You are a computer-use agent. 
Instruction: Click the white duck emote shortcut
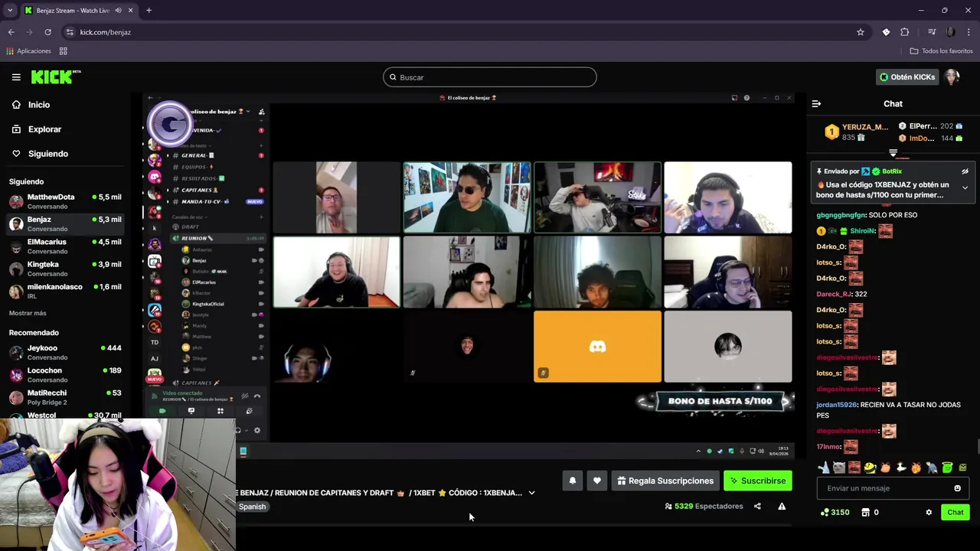coord(900,467)
